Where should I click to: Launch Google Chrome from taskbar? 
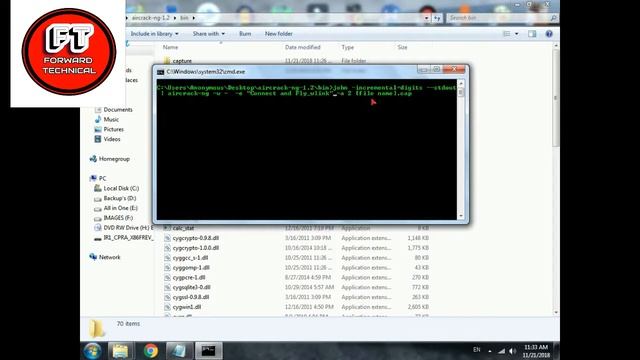click(151, 351)
